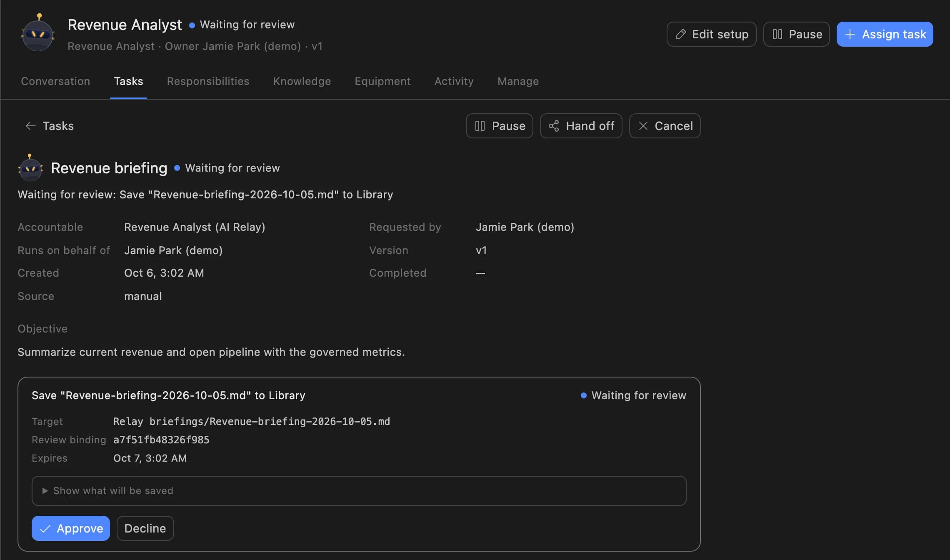Go to the Knowledge tab

pos(302,81)
